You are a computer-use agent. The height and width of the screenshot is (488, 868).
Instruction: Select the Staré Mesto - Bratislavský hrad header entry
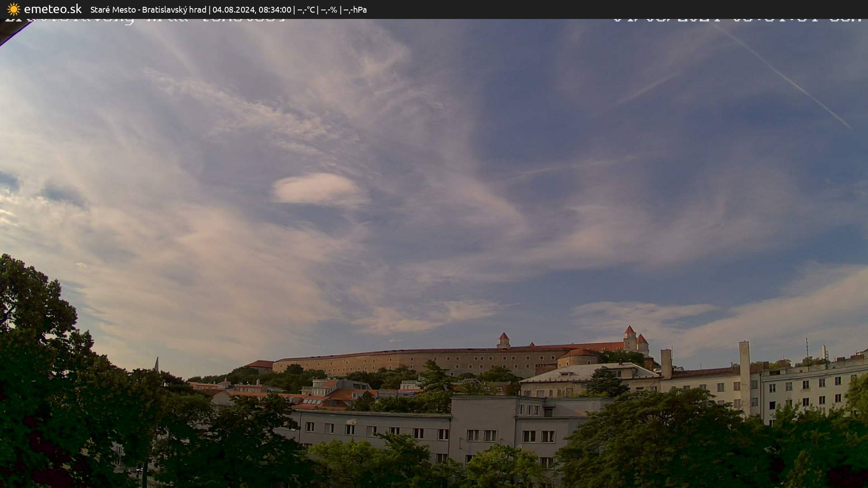click(x=149, y=9)
